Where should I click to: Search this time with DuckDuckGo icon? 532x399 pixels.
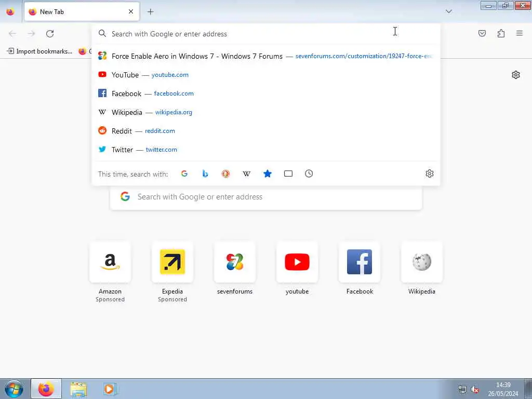[x=225, y=174]
